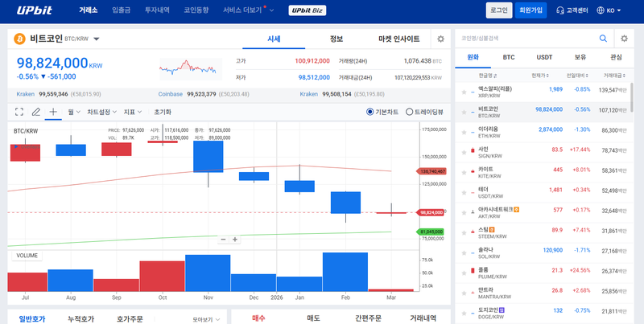Screen dimensions: 644x324
Task: Select the pencil drawing tool
Action: [x=36, y=112]
